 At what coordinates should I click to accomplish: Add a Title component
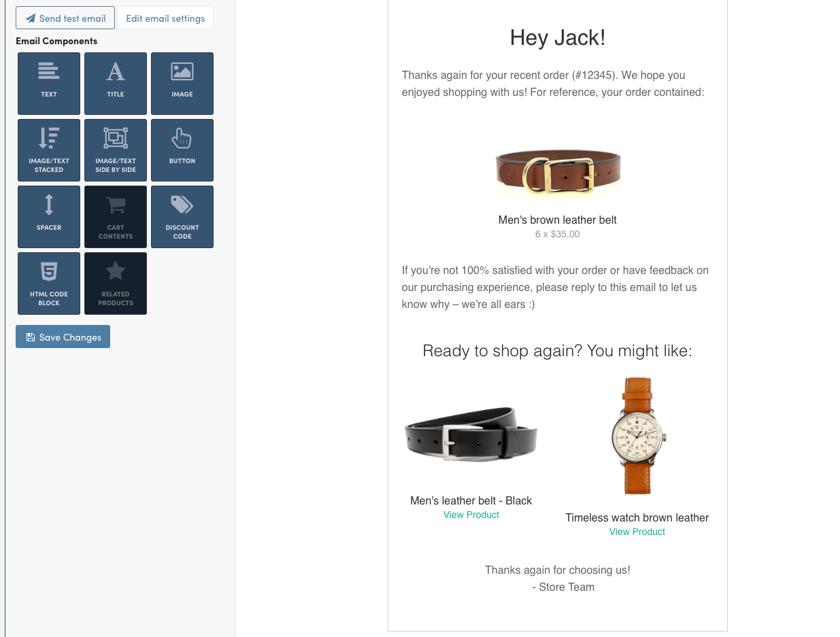click(116, 84)
